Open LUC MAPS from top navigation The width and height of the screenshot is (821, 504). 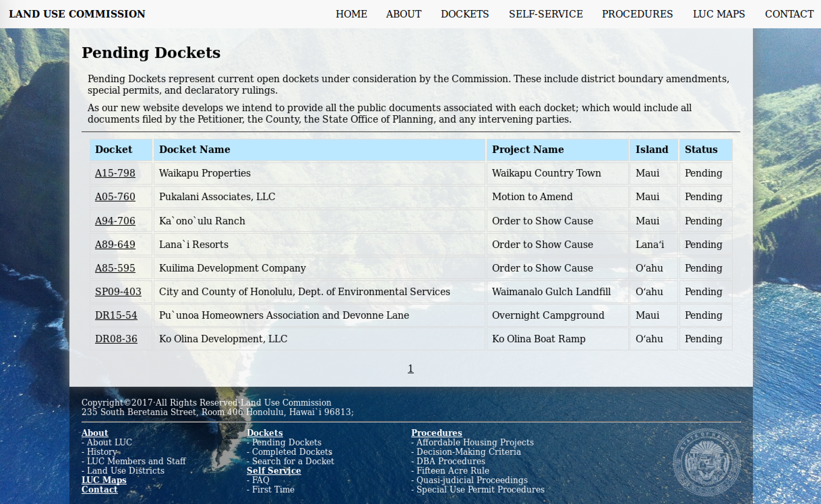tap(719, 14)
